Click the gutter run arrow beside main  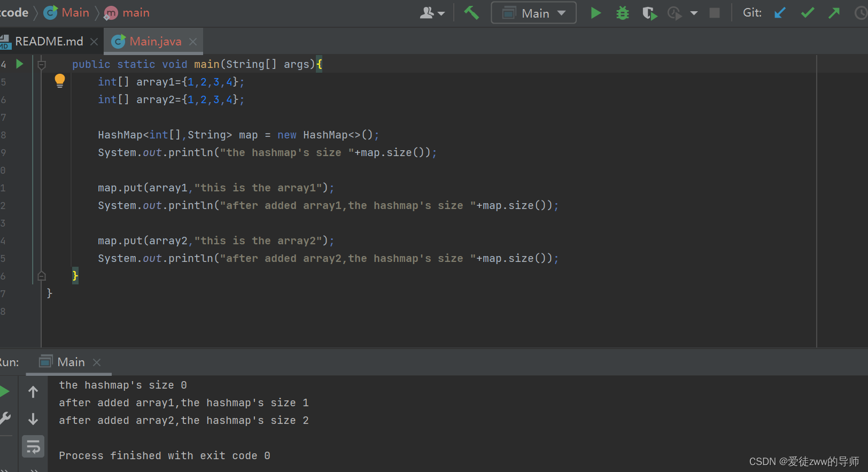(20, 64)
